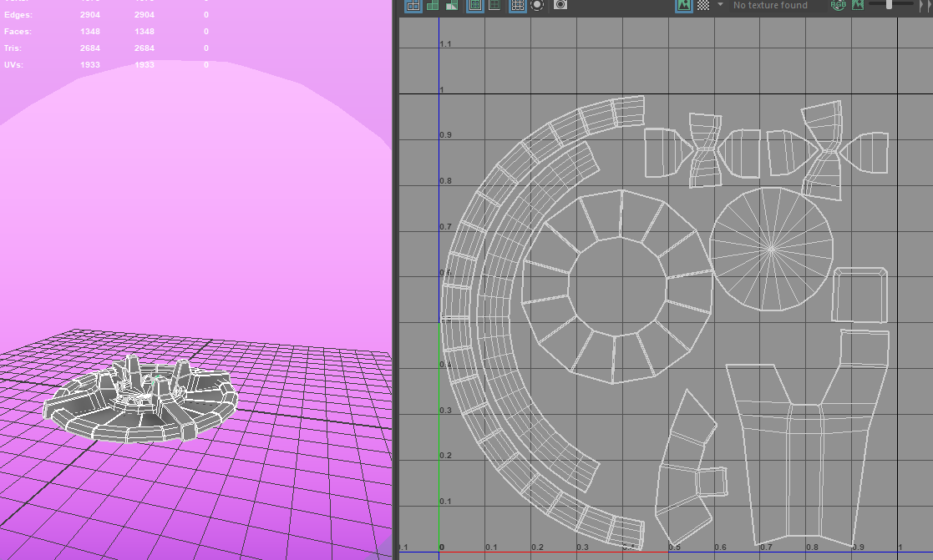Image resolution: width=933 pixels, height=560 pixels.
Task: Open dropdown arrow beside texture field
Action: point(720,5)
